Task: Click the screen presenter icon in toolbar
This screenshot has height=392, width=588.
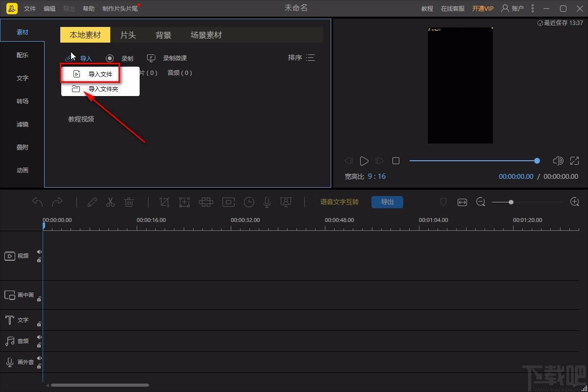Action: (x=286, y=202)
